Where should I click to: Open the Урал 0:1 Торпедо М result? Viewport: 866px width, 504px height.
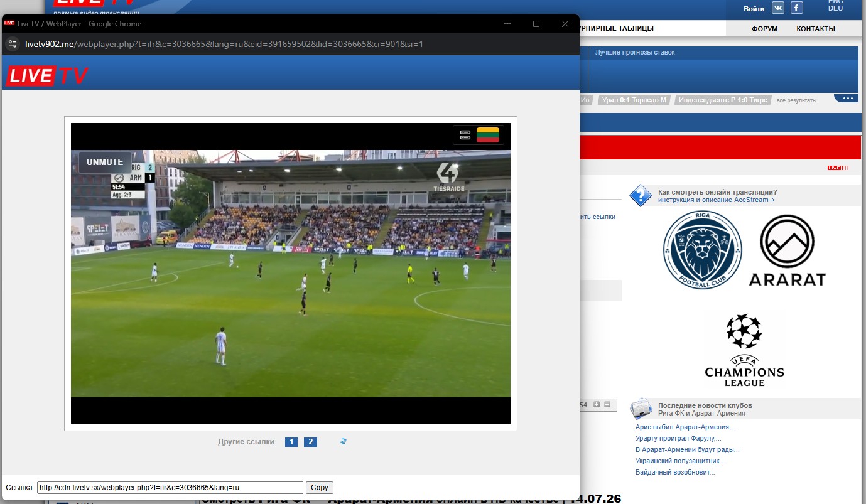point(634,100)
